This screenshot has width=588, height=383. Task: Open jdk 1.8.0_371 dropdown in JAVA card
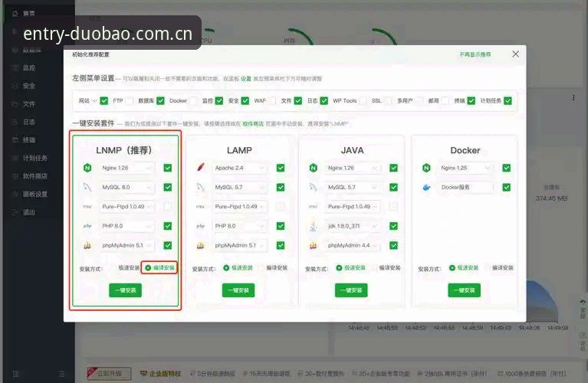pyautogui.click(x=353, y=226)
